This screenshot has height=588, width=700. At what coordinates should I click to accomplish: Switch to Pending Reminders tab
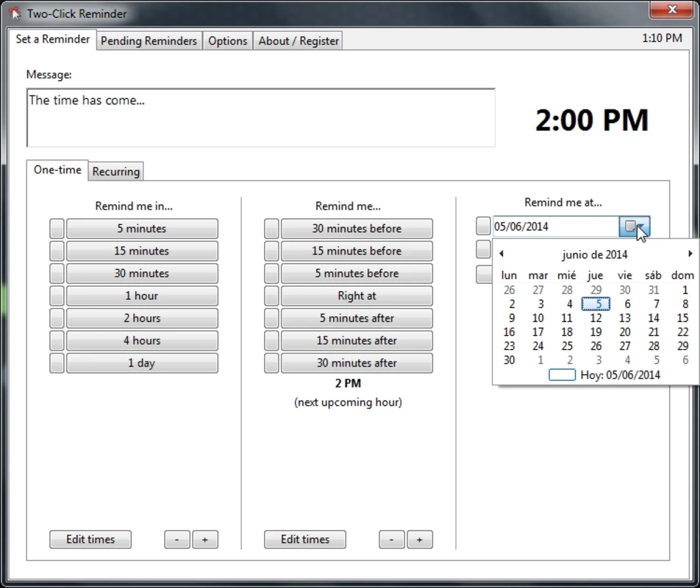tap(149, 40)
